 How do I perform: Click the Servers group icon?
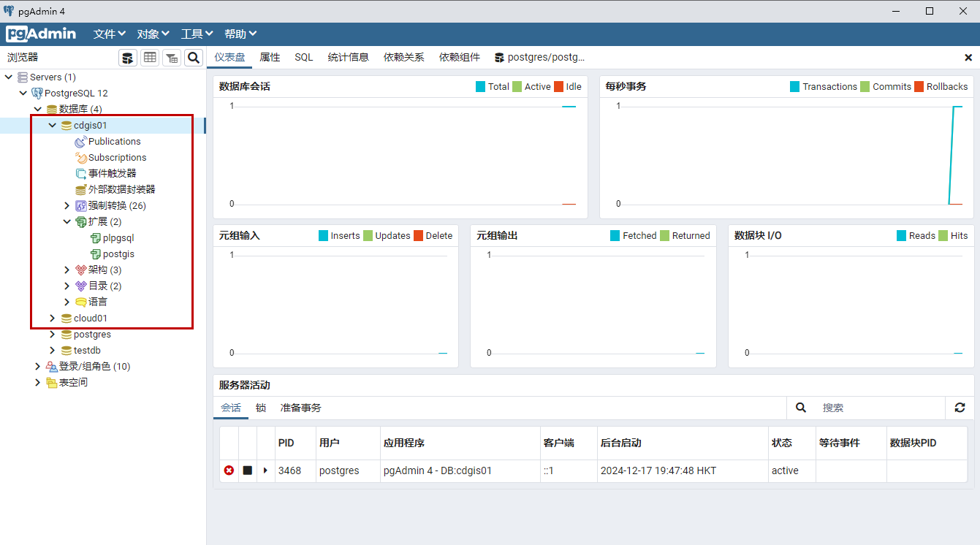click(23, 77)
